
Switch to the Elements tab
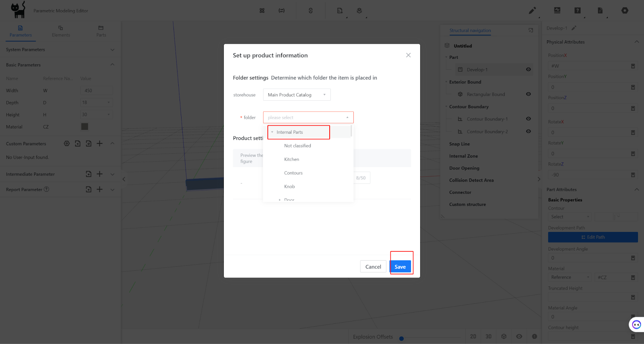click(x=61, y=31)
